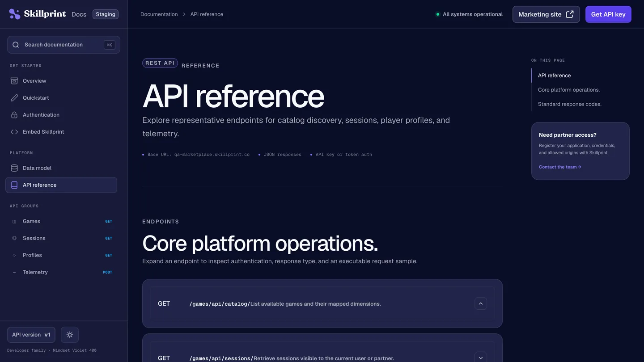Click the Get API key button
Screen dimensions: 644x362
(x=608, y=14)
